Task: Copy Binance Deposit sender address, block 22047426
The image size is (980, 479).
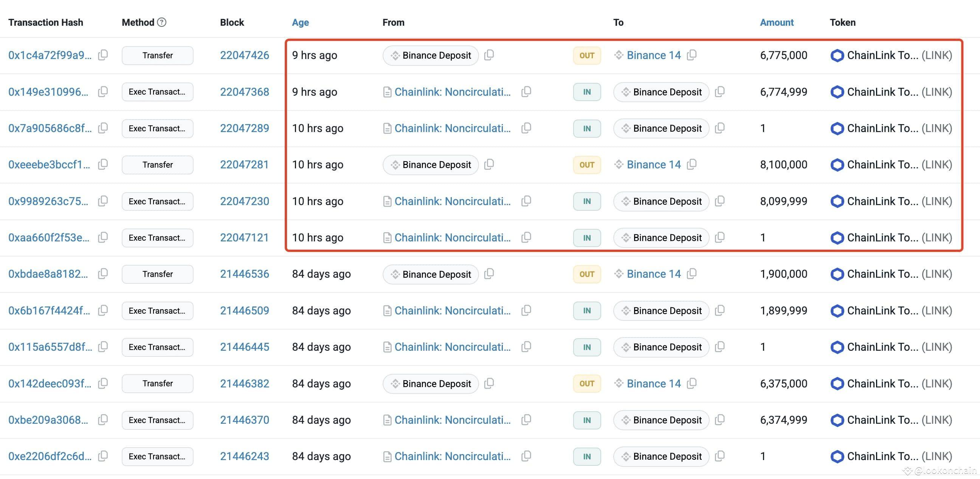Action: click(x=489, y=55)
